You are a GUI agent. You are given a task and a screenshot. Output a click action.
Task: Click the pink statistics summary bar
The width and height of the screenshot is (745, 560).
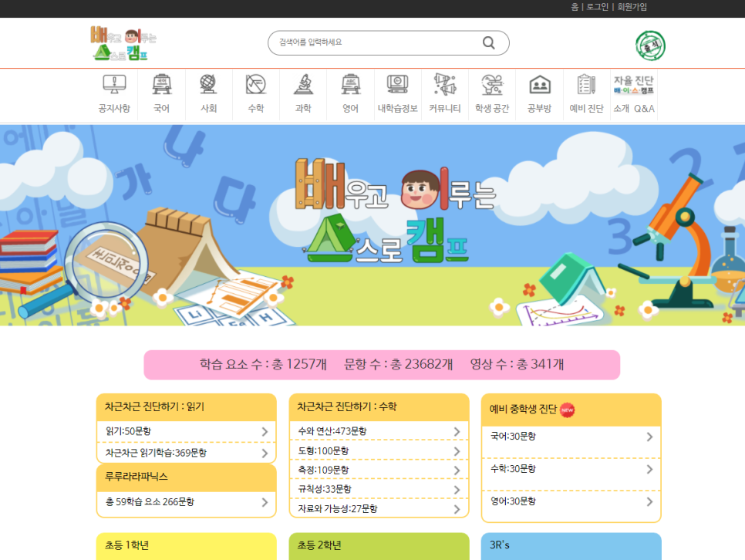coord(382,365)
